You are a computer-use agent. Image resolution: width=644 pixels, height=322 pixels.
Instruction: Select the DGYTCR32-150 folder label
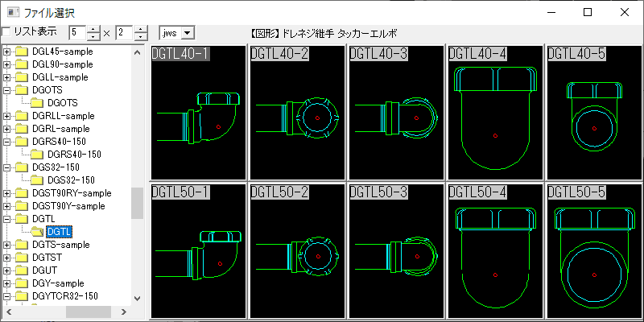tap(65, 296)
